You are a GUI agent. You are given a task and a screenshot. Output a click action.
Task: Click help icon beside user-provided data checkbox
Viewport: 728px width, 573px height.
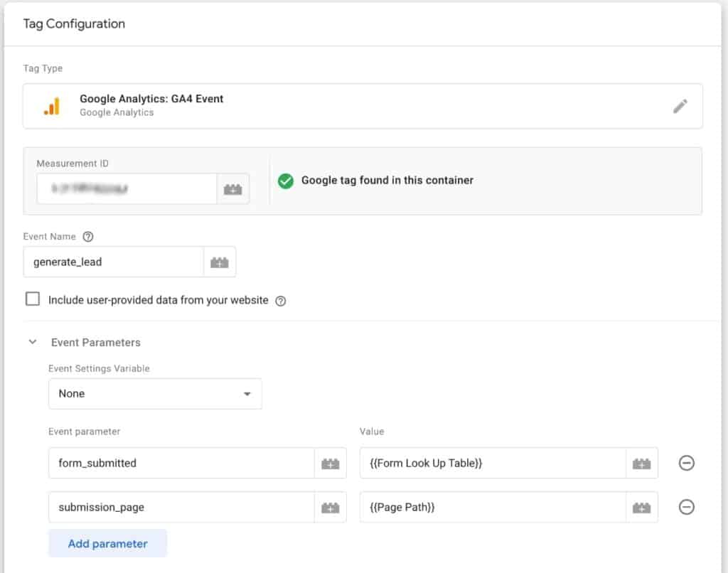pyautogui.click(x=280, y=301)
